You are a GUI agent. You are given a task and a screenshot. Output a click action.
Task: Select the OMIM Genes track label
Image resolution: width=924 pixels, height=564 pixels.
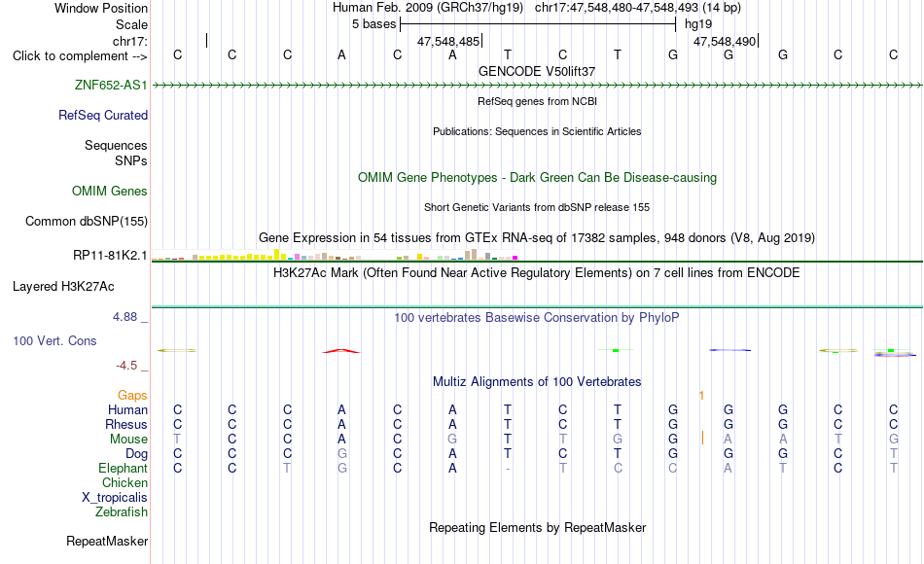(x=110, y=191)
